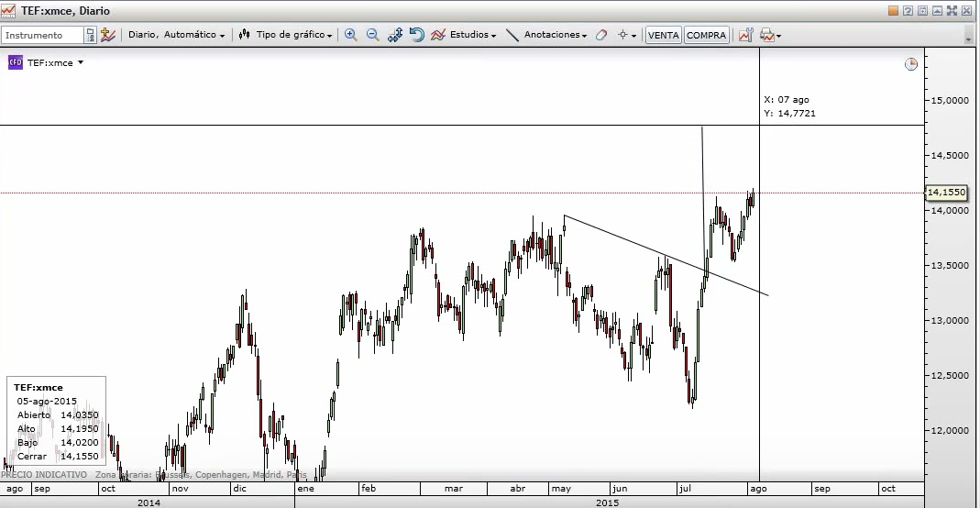
Task: Click the candlestick chart type icon
Action: pos(245,35)
